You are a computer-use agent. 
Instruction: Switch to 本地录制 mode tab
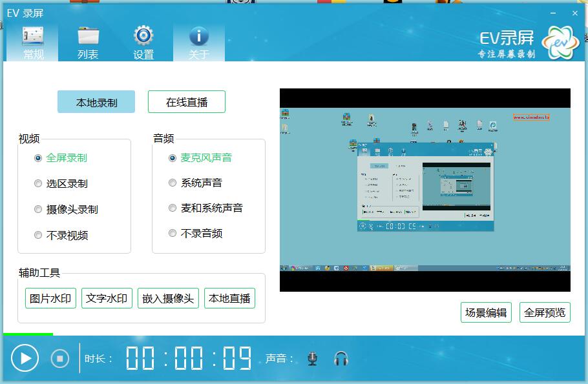tap(96, 102)
